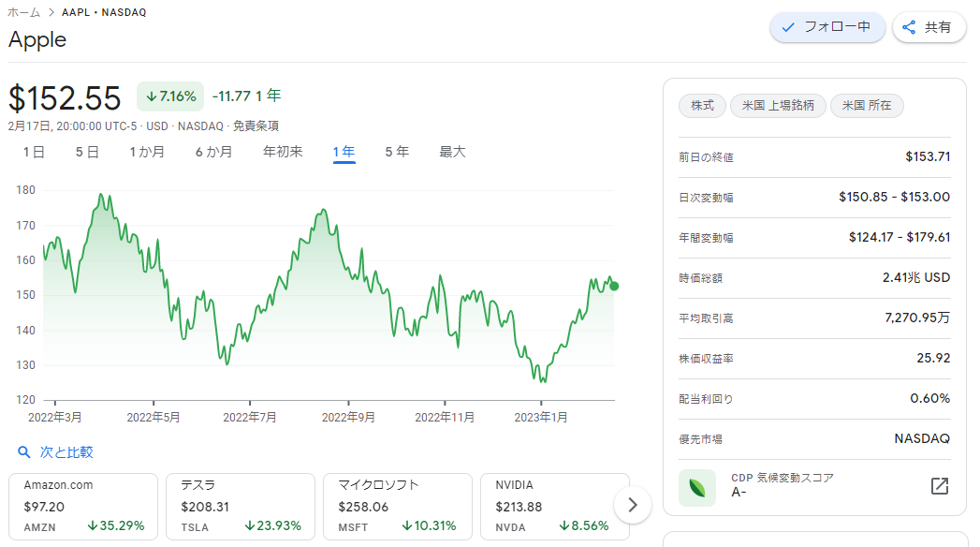The height and width of the screenshot is (547, 980).
Task: Click the 年間変動幅 $124.17 - $179.61 value
Action: pyautogui.click(x=900, y=238)
